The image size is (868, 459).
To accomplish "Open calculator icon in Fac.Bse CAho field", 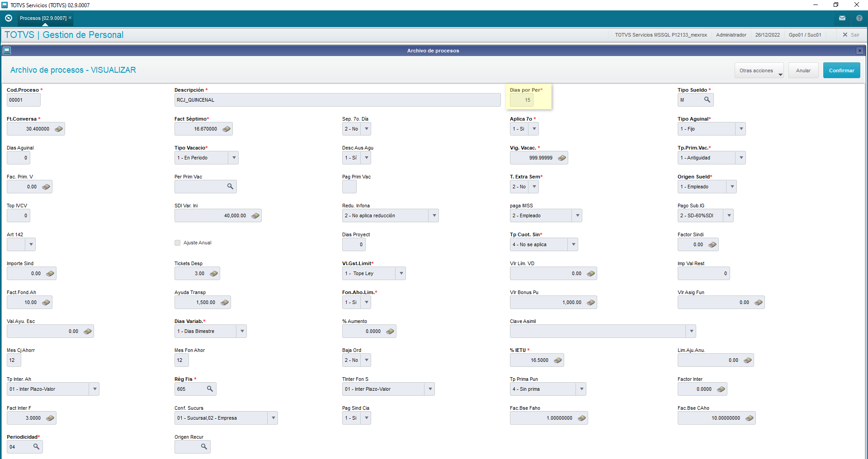I will pyautogui.click(x=750, y=418).
